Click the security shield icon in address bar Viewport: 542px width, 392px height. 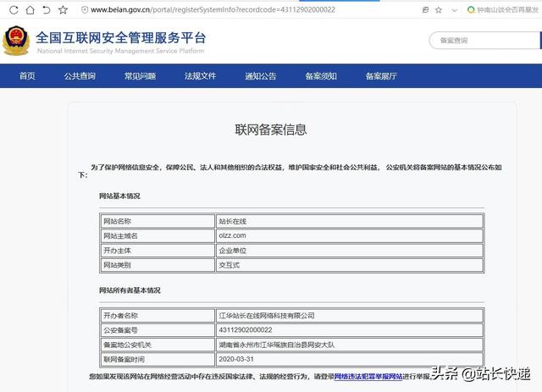coord(83,9)
